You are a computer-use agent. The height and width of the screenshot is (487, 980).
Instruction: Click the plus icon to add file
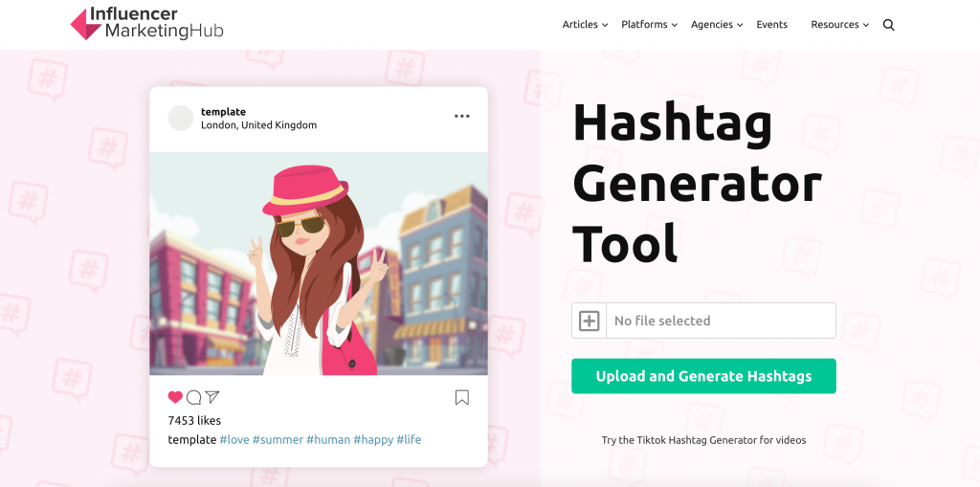click(590, 321)
